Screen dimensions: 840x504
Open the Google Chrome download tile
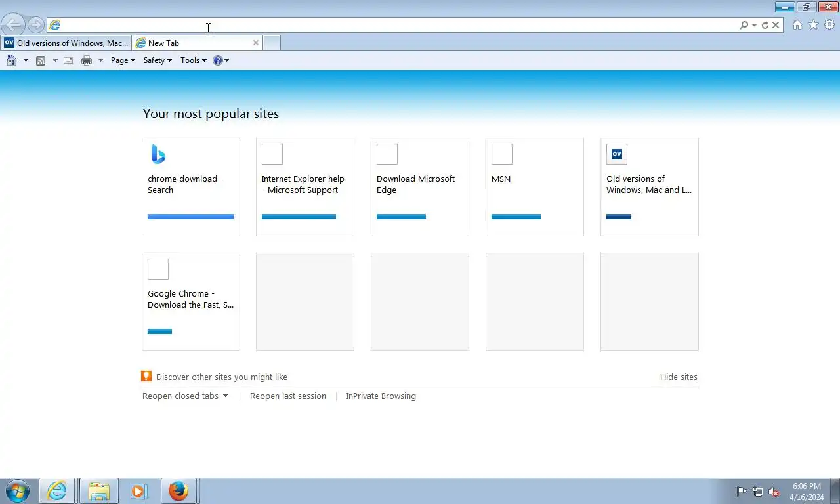[191, 302]
